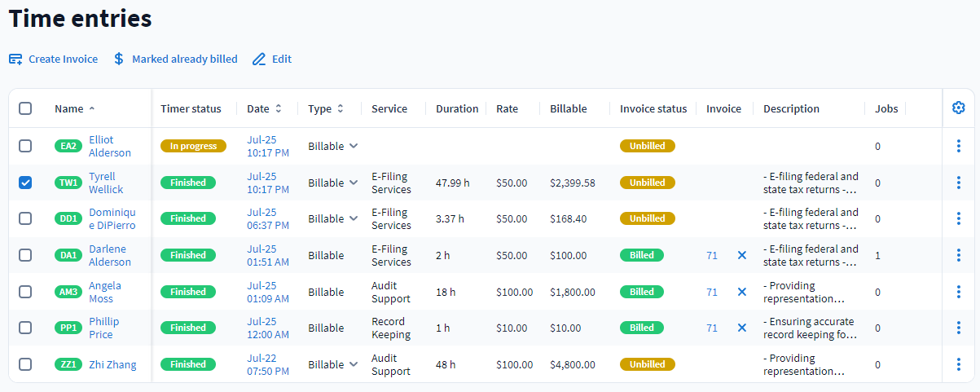Click the Create Invoice icon
Image resolution: width=980 pixels, height=392 pixels.
click(x=15, y=59)
